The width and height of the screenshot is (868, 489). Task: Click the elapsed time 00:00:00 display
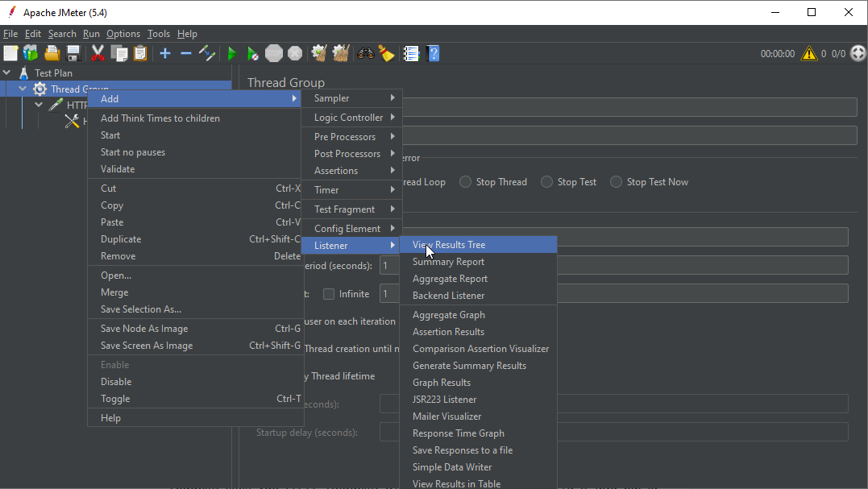pyautogui.click(x=777, y=53)
